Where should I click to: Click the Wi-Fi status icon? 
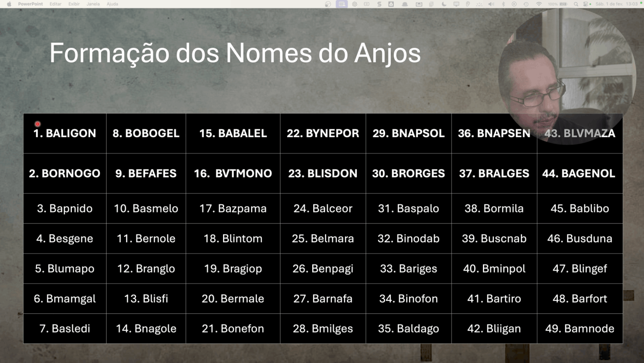pos(539,4)
